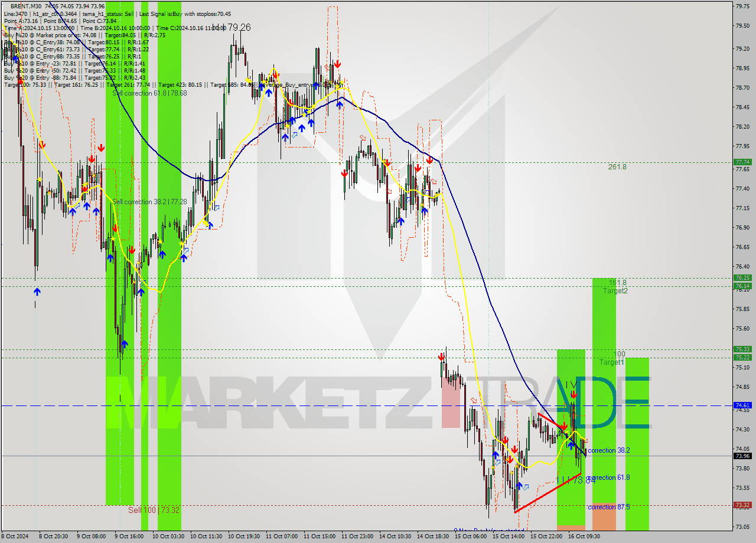This screenshot has height=543, width=756.
Task: Click the 15 Oct 14:00 time label
Action: pyautogui.click(x=509, y=537)
